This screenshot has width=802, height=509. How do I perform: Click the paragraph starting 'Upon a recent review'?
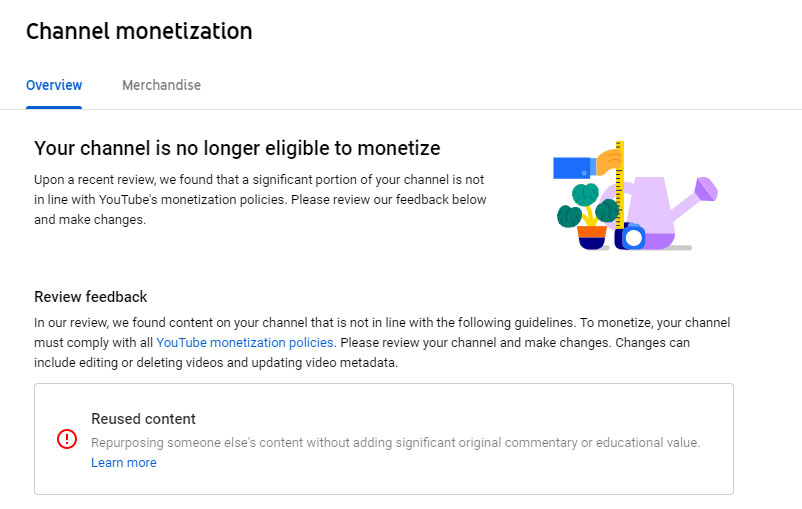(x=260, y=199)
